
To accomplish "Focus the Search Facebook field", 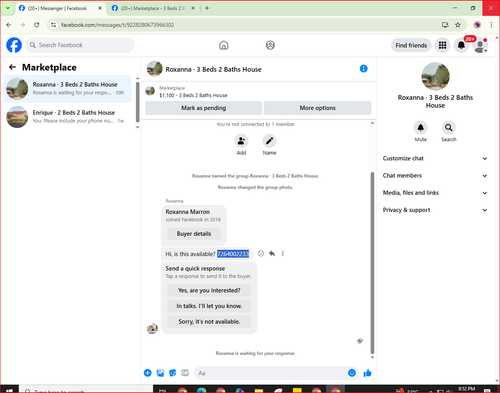I will point(80,45).
